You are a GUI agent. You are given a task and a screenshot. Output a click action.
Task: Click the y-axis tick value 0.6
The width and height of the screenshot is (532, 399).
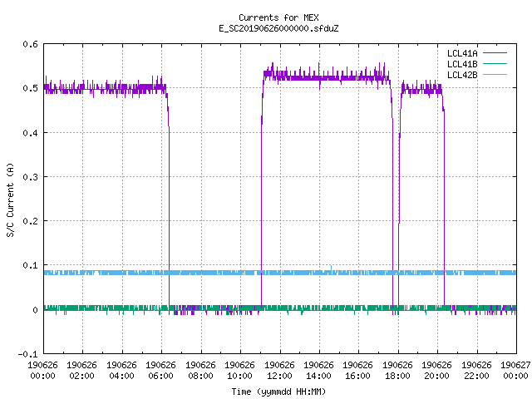[x=30, y=44]
